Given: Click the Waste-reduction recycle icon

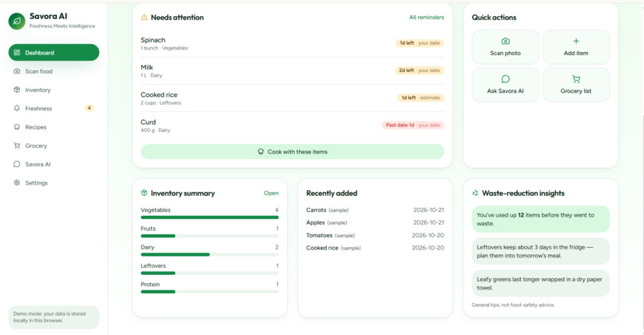Looking at the screenshot, I should point(475,193).
